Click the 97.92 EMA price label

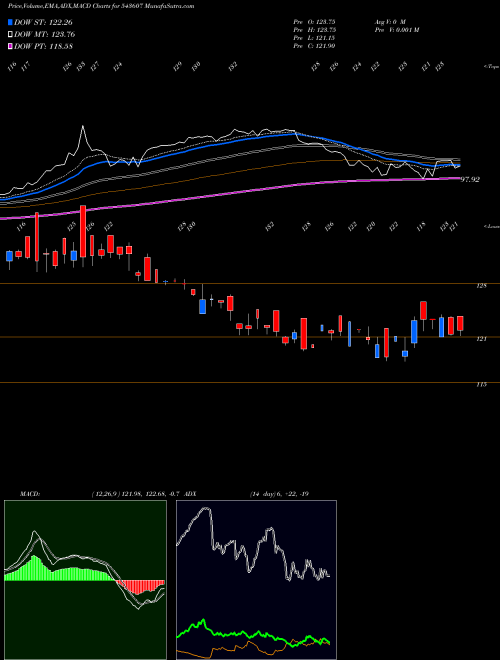[470, 180]
